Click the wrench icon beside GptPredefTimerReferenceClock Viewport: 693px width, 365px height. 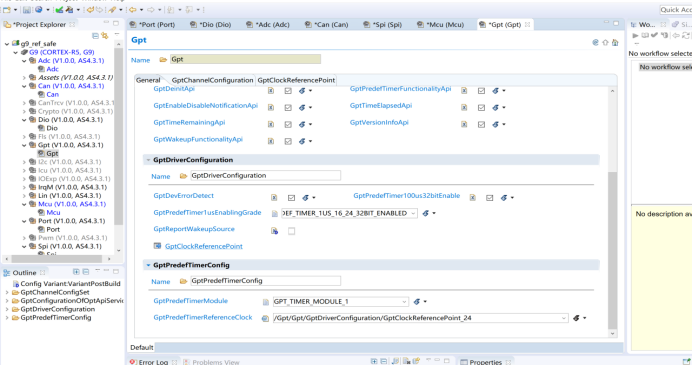[x=576, y=318]
